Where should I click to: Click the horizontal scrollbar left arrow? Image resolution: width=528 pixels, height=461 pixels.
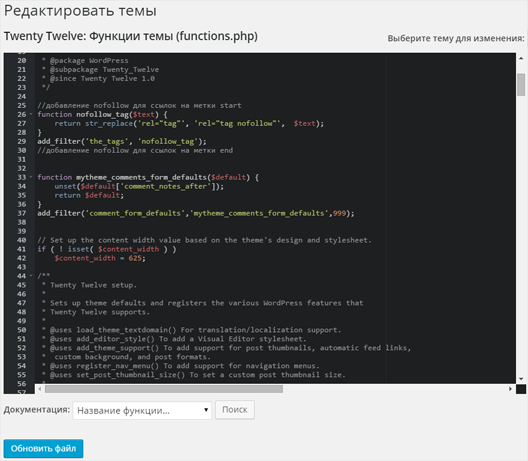40,389
